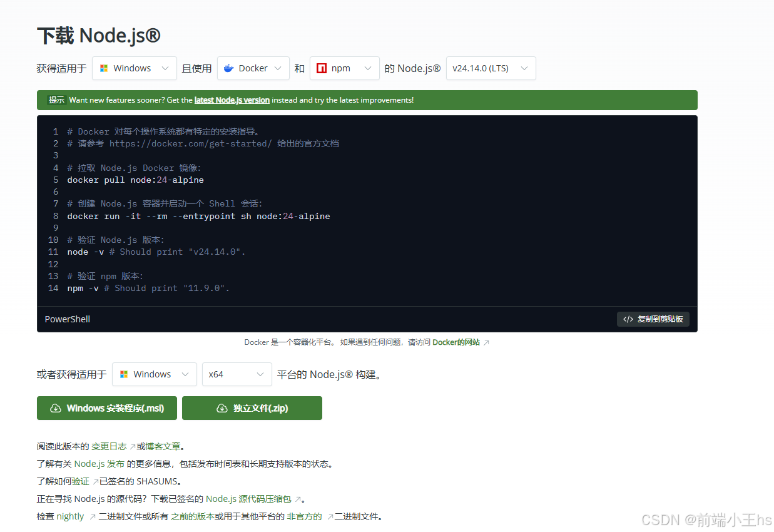The width and height of the screenshot is (774, 532).
Task: Open the Windows operating system dropdown at top
Action: click(x=135, y=68)
